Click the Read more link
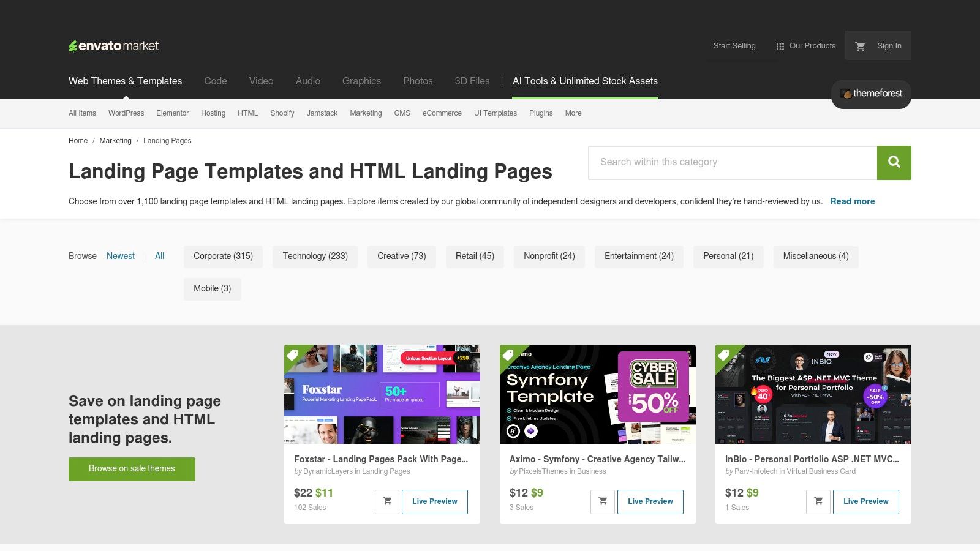980x551 pixels. [852, 201]
